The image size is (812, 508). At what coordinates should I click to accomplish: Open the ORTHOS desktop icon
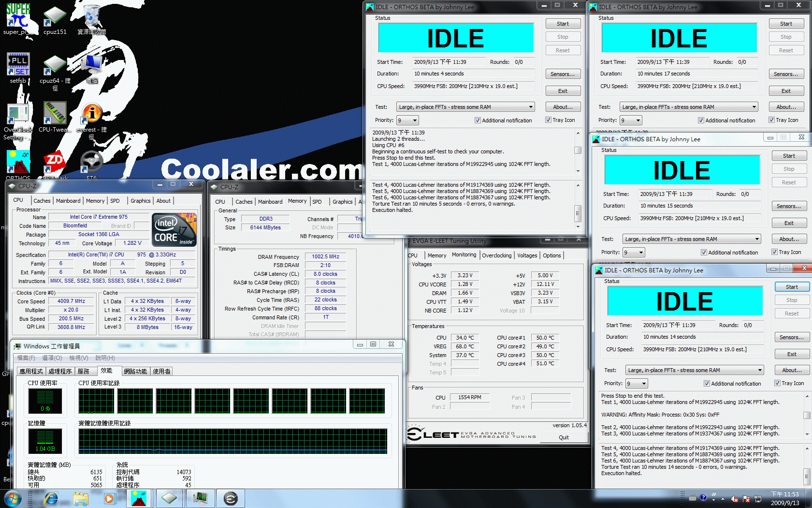click(x=18, y=164)
